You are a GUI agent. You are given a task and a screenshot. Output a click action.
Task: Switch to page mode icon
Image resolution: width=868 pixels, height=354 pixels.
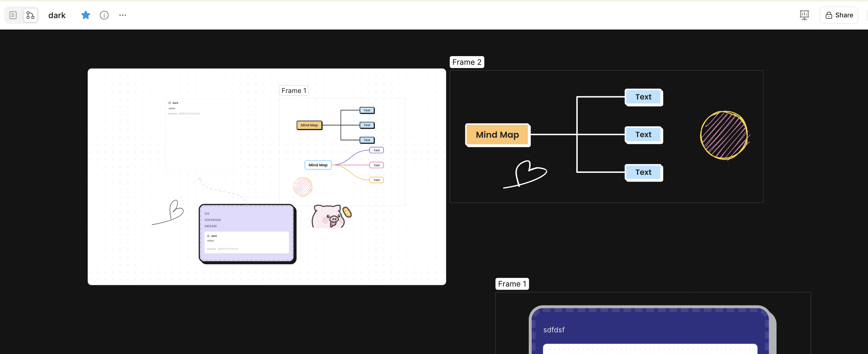tap(13, 15)
